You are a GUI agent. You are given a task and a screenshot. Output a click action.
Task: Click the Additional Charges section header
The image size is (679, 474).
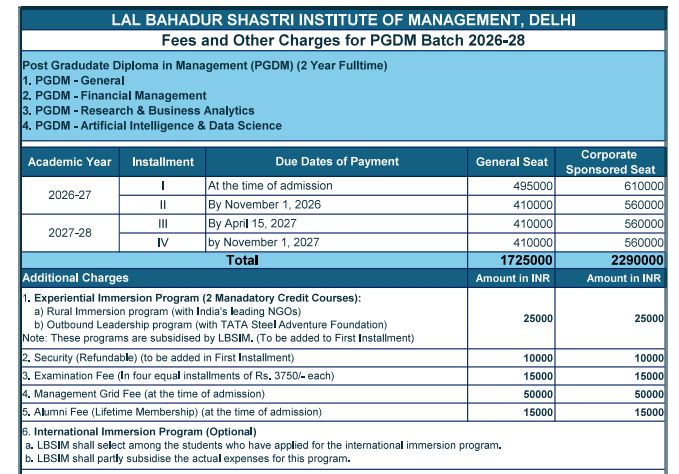pos(76,278)
